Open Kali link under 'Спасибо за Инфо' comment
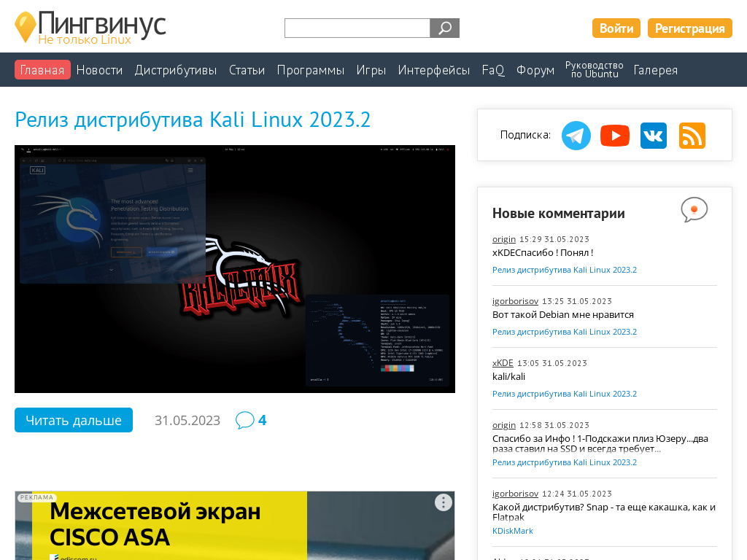The image size is (747, 560). 565,462
